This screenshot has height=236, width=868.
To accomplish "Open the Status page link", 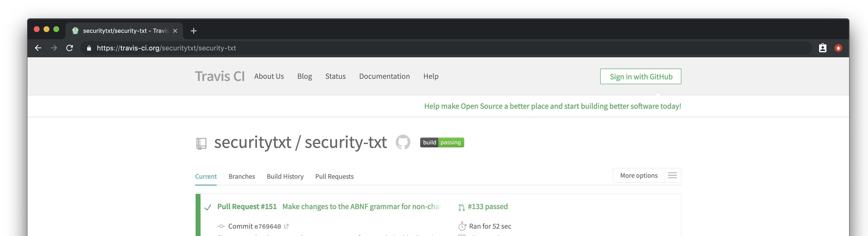I will 335,76.
